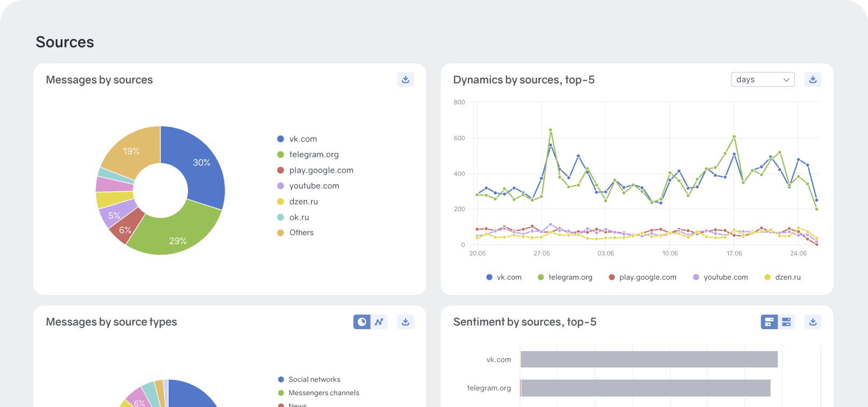
Task: Toggle telegram.org in Messages by sources legend
Action: (308, 155)
